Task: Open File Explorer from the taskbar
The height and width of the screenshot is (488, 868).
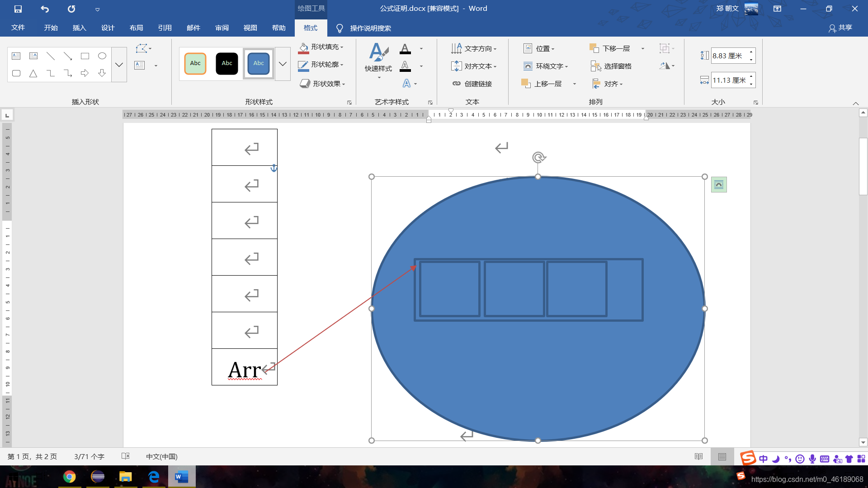Action: coord(125,477)
